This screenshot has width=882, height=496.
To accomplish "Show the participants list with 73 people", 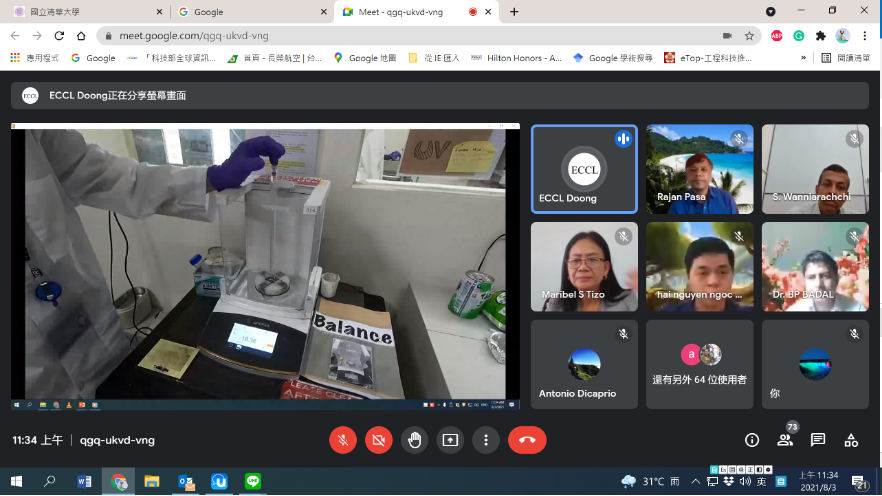I will [785, 440].
